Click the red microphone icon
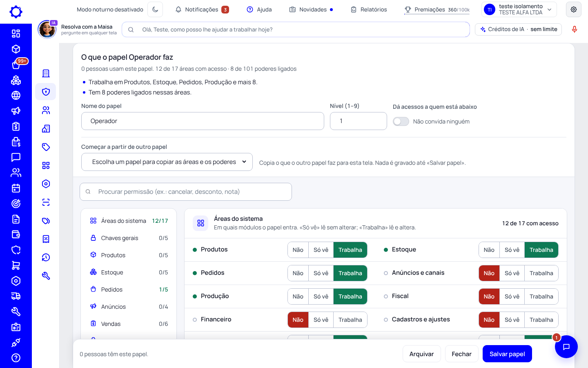The image size is (588, 368). point(575,29)
